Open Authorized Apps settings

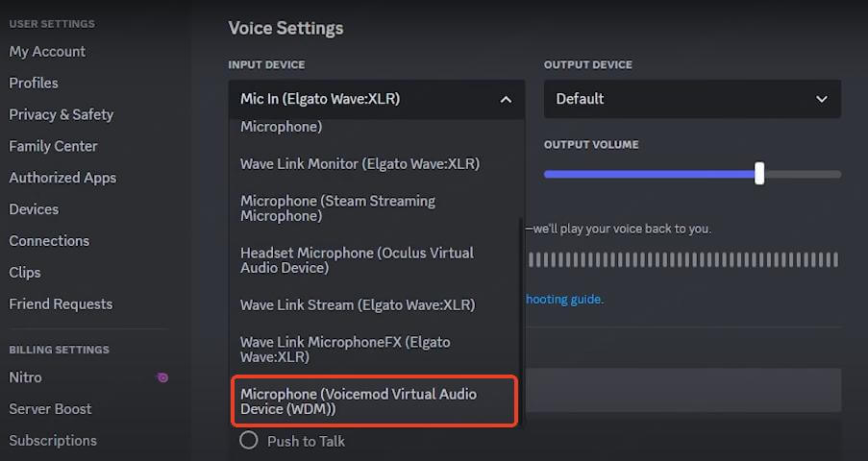[62, 178]
